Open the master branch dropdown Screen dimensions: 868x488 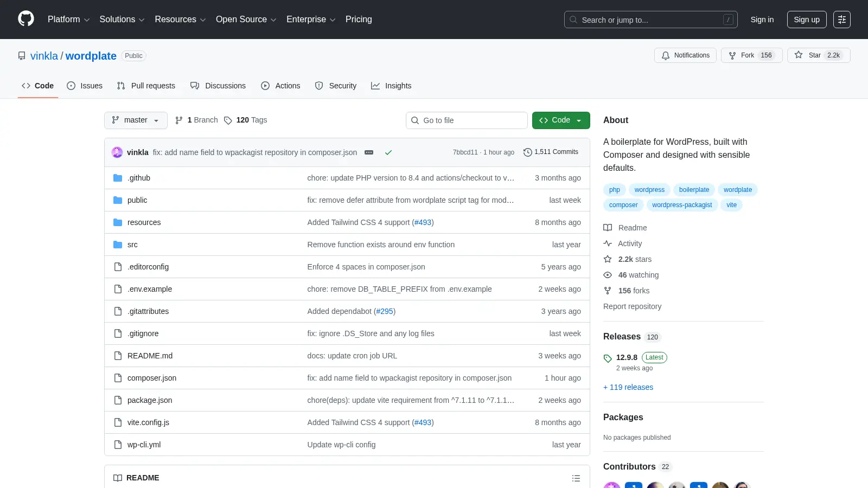(136, 120)
